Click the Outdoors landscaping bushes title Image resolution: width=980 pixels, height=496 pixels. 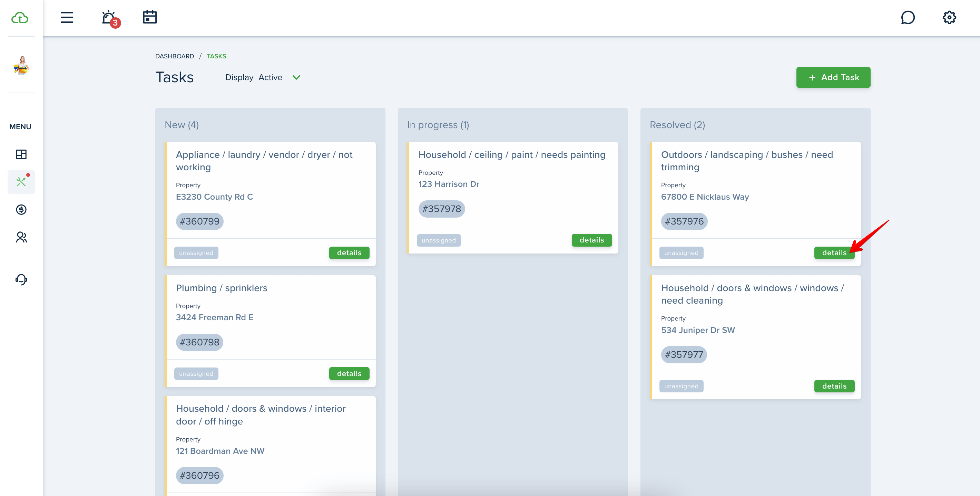(747, 161)
